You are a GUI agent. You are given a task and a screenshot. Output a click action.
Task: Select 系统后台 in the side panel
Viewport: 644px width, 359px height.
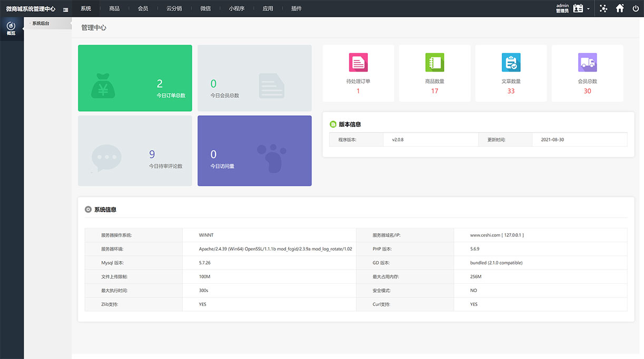(41, 24)
